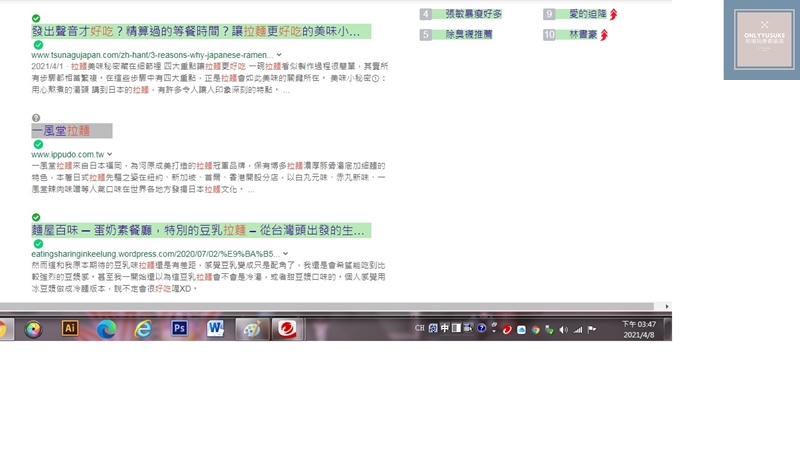
Task: Click the blue help question tray icon
Action: tap(481, 328)
